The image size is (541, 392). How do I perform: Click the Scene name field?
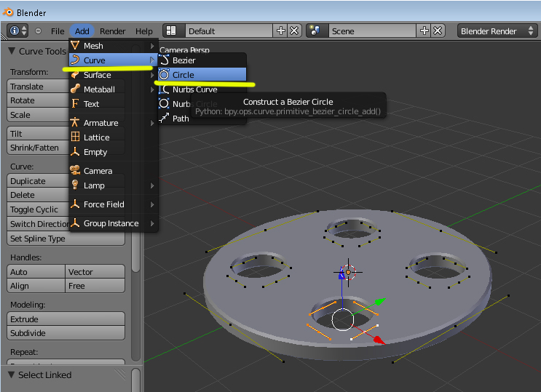pyautogui.click(x=372, y=31)
